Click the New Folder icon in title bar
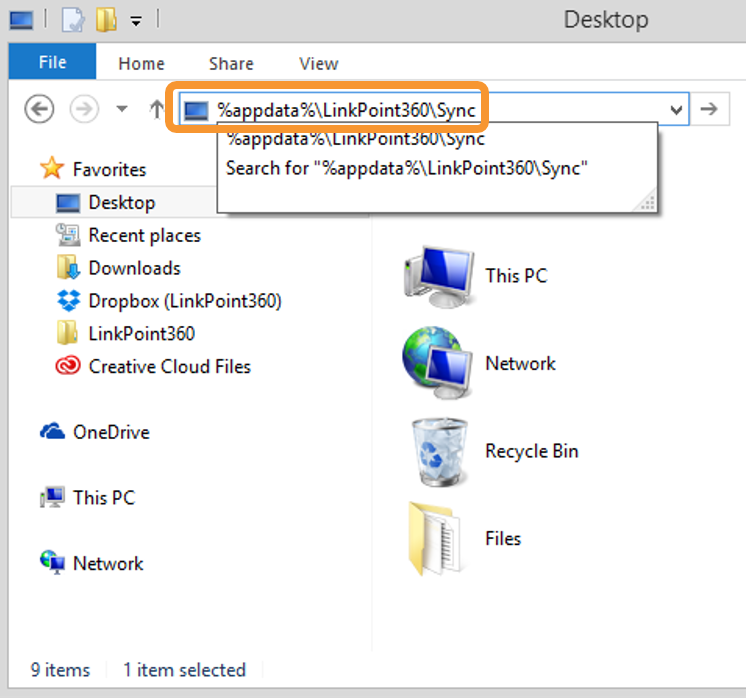 [x=106, y=20]
